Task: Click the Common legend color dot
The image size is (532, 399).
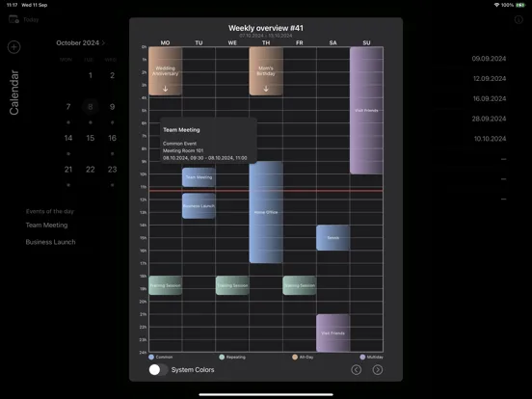Action: pyautogui.click(x=151, y=357)
